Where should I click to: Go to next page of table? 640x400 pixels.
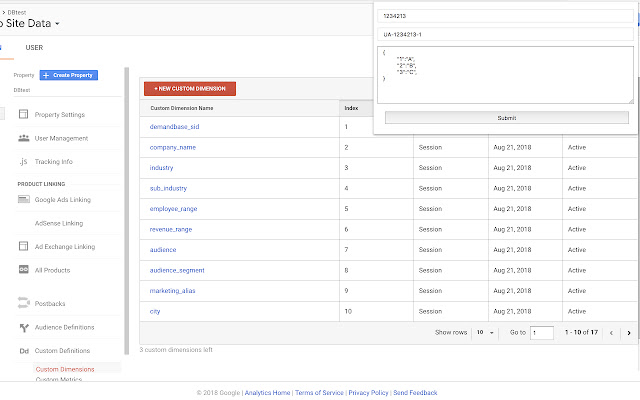pos(629,333)
